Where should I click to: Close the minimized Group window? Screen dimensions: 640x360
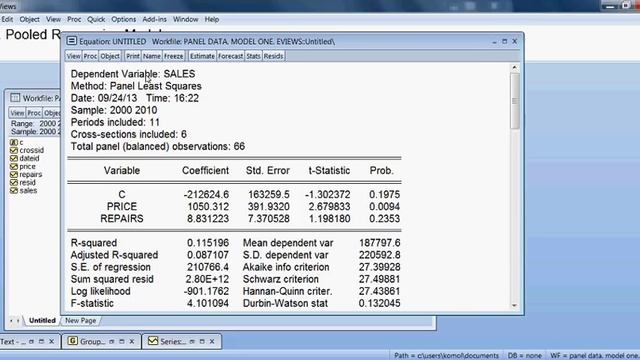click(x=131, y=341)
